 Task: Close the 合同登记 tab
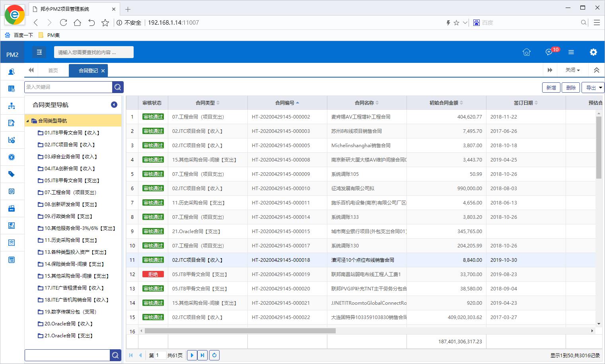(x=103, y=71)
